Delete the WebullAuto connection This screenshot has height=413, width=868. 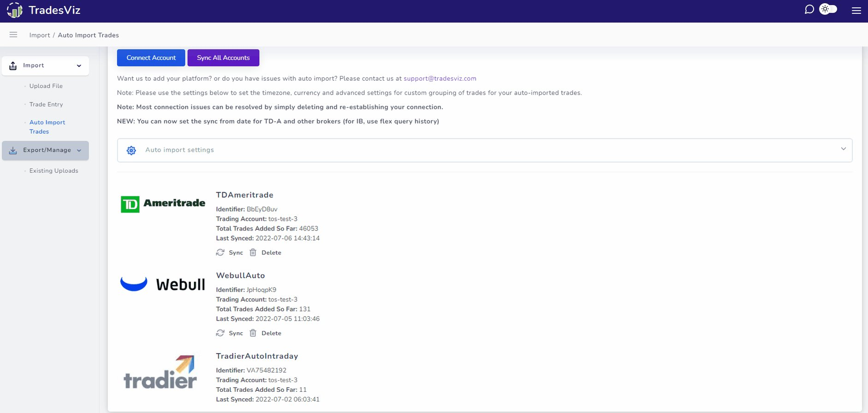(x=271, y=333)
